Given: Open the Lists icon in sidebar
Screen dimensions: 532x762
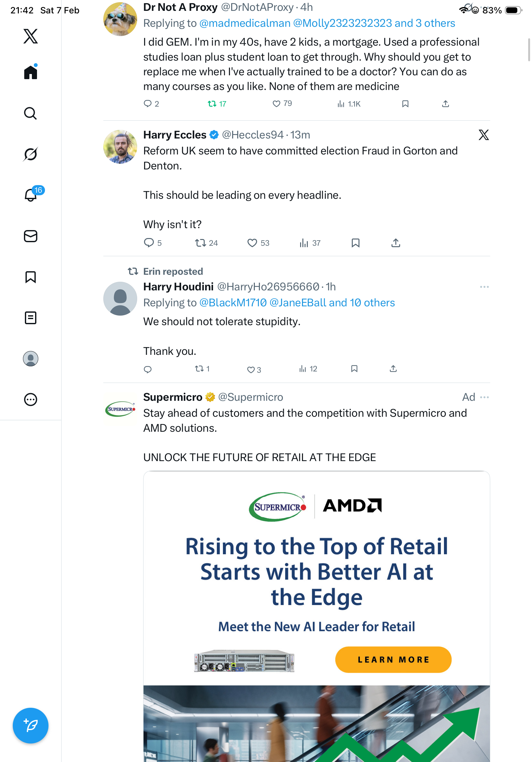Looking at the screenshot, I should point(31,317).
